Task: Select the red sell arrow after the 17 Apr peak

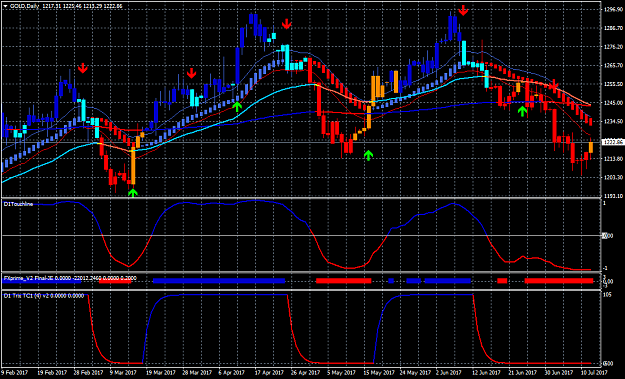Action: tap(287, 24)
